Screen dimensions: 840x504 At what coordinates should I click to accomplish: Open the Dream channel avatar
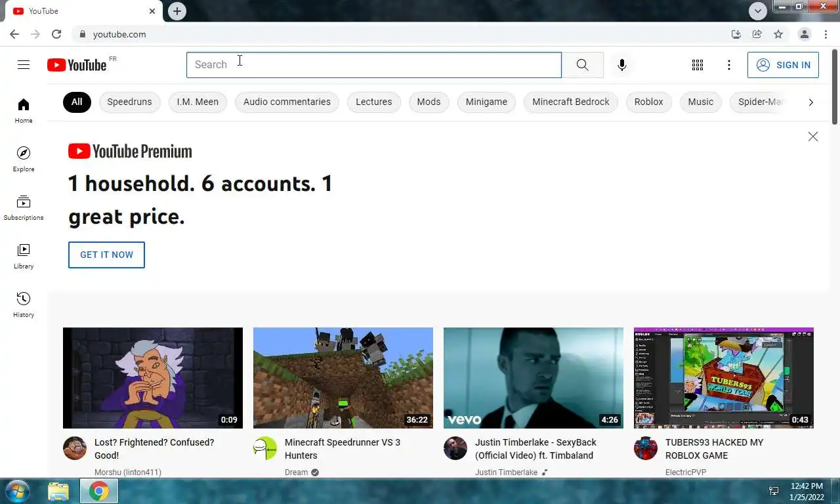pos(265,448)
